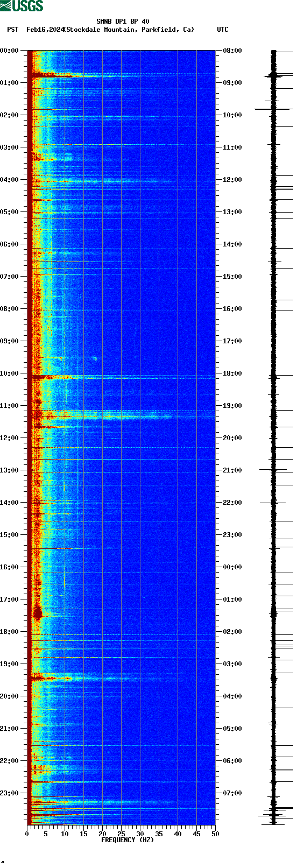Click the UTC timezone label

pos(223,30)
